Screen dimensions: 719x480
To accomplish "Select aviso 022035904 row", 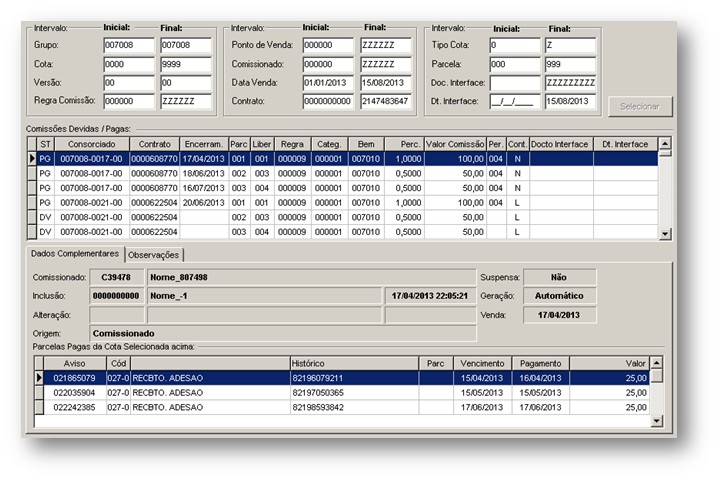I will (342, 393).
